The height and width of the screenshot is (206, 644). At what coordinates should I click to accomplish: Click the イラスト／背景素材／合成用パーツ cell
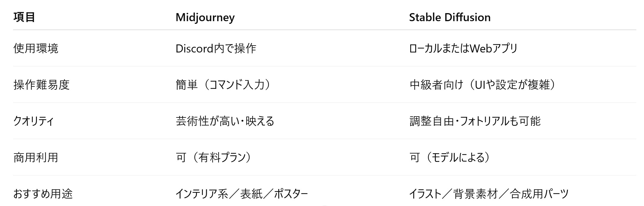(x=489, y=194)
